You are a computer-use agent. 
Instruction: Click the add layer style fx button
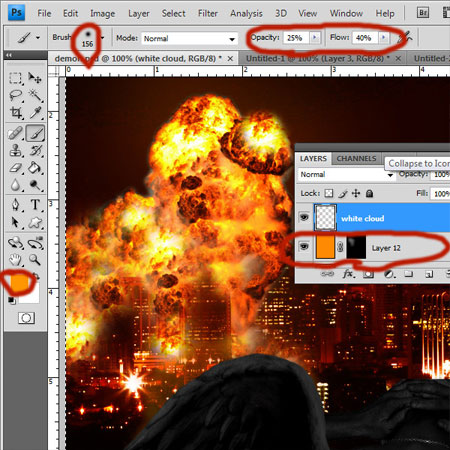click(x=348, y=274)
